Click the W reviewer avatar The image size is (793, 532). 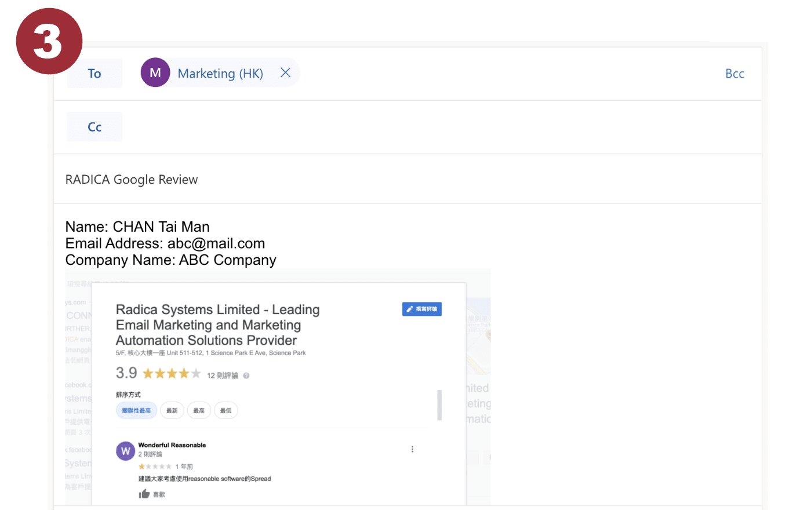point(126,451)
